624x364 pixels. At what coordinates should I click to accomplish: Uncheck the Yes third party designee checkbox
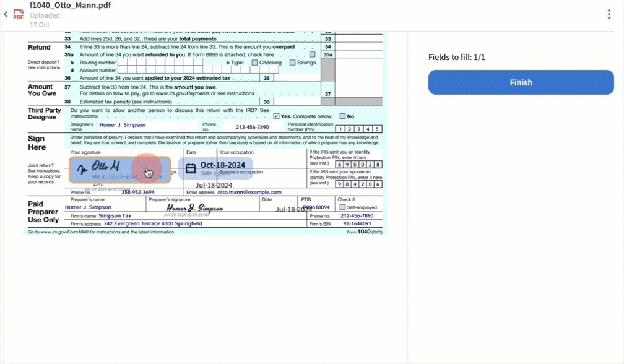[276, 116]
